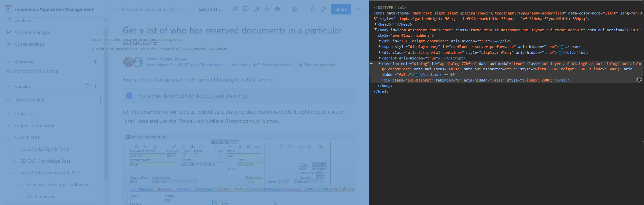Select the aui-blanket div line in DevTools
This screenshot has height=205, width=644.
(x=475, y=80)
